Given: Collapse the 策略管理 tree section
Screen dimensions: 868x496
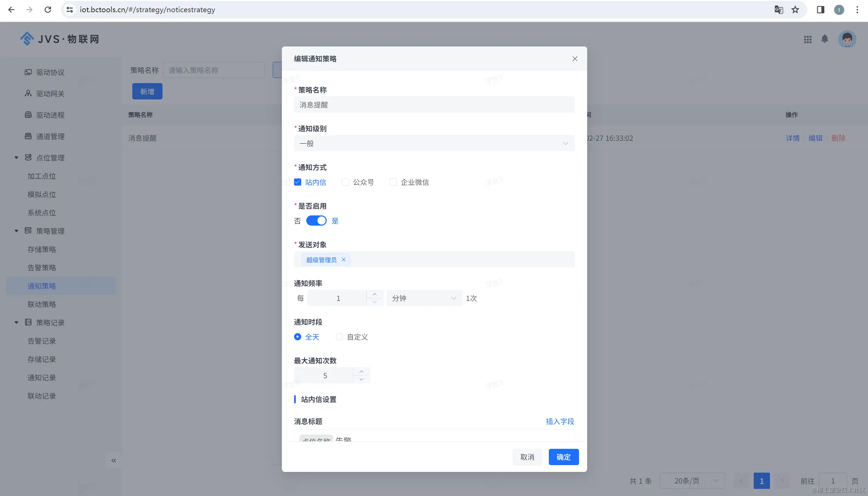Looking at the screenshot, I should (x=16, y=231).
